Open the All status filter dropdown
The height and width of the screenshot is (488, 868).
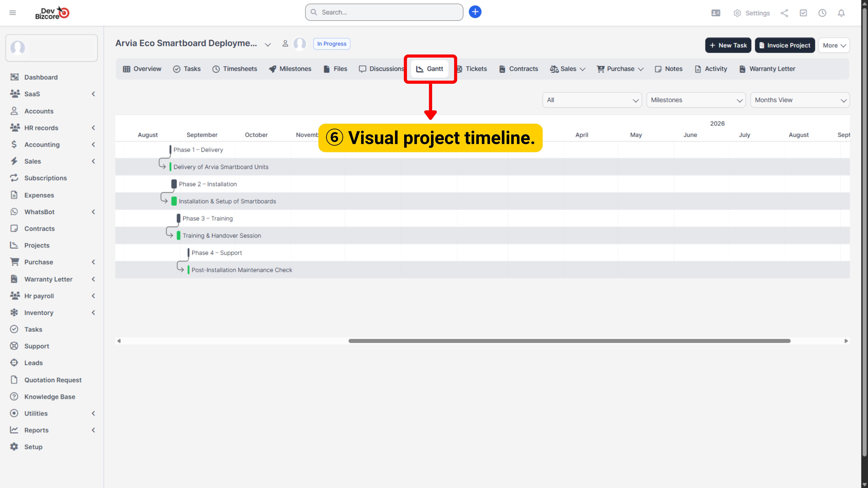point(592,100)
